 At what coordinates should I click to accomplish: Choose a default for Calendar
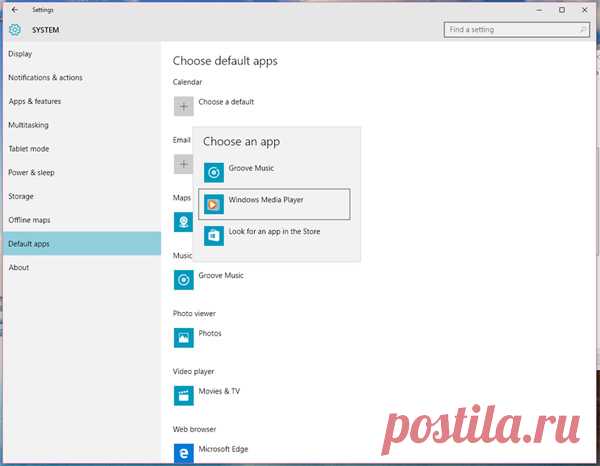pyautogui.click(x=226, y=102)
